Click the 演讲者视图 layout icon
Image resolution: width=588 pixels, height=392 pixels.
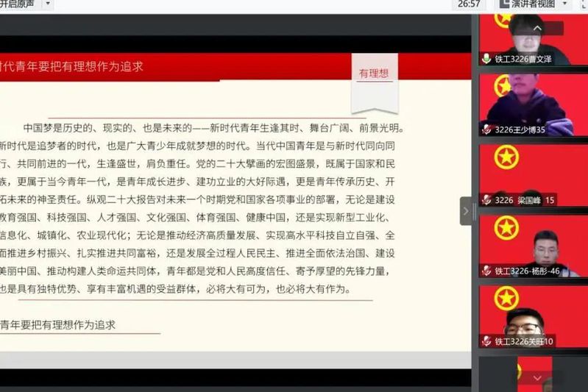coord(503,4)
